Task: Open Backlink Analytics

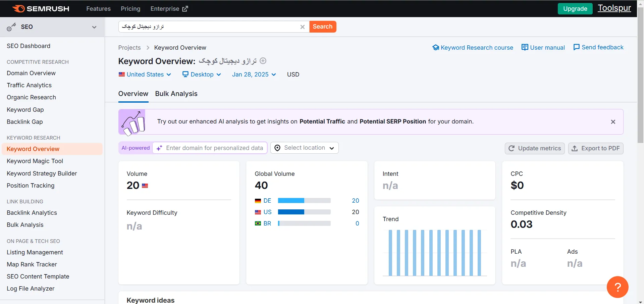Action: coord(32,213)
